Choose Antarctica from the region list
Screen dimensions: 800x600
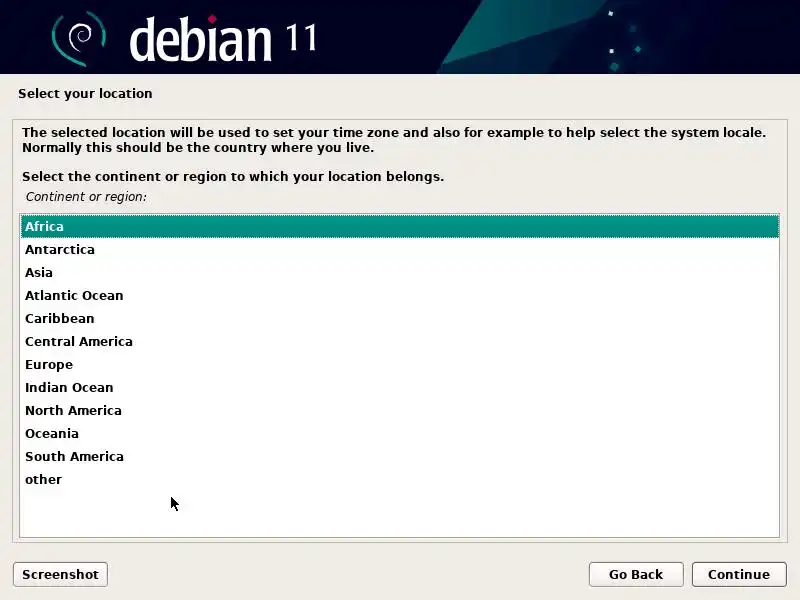tap(400, 249)
